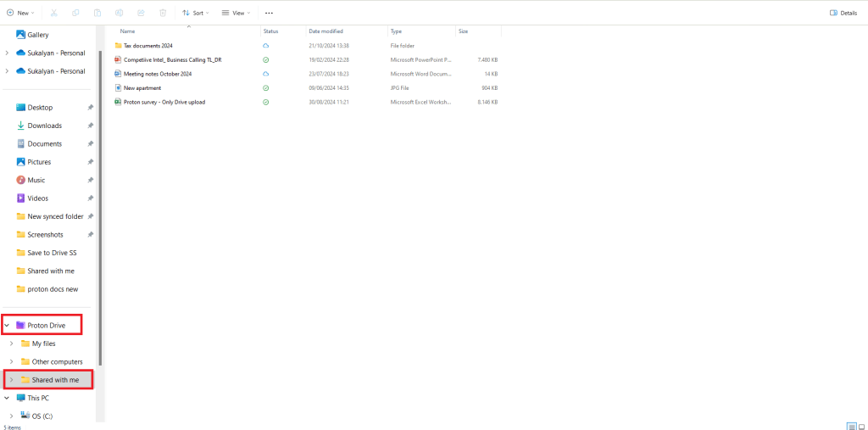Open the Downloads quick access folder
Image resolution: width=868 pixels, height=430 pixels.
(44, 126)
